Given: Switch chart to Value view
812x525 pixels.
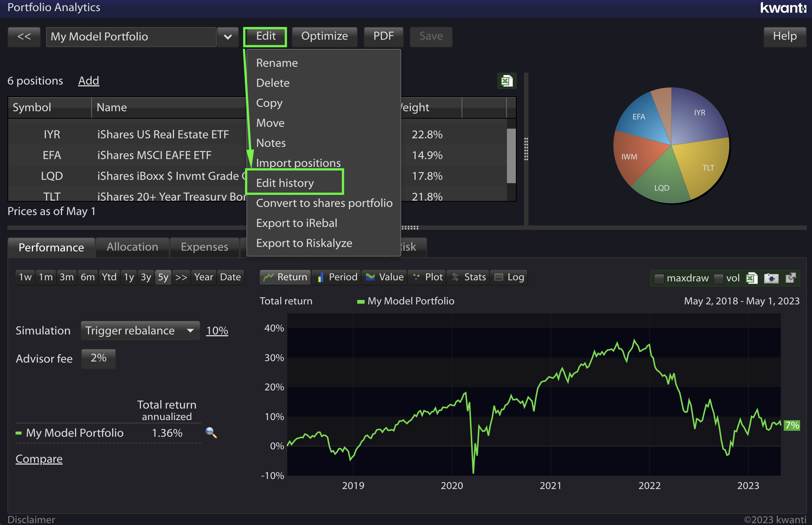Looking at the screenshot, I should (x=384, y=277).
